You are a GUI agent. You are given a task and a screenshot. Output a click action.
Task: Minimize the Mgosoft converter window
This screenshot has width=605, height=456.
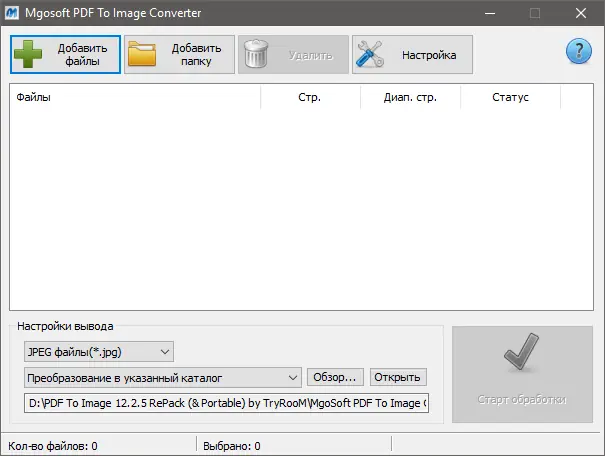pyautogui.click(x=490, y=13)
